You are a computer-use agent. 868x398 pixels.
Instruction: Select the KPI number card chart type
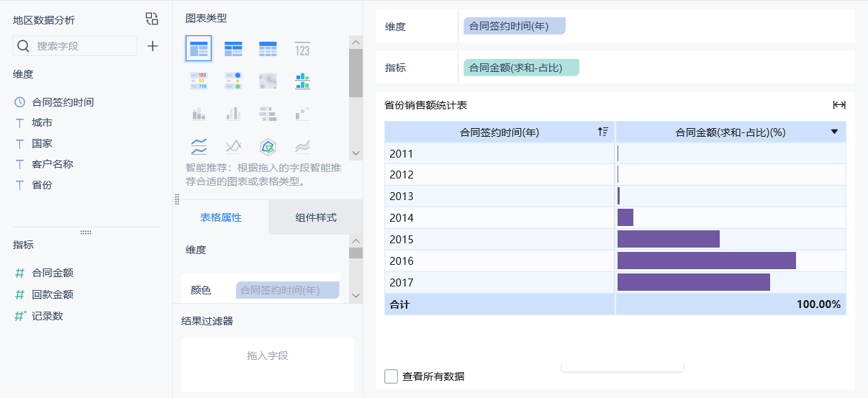click(302, 49)
